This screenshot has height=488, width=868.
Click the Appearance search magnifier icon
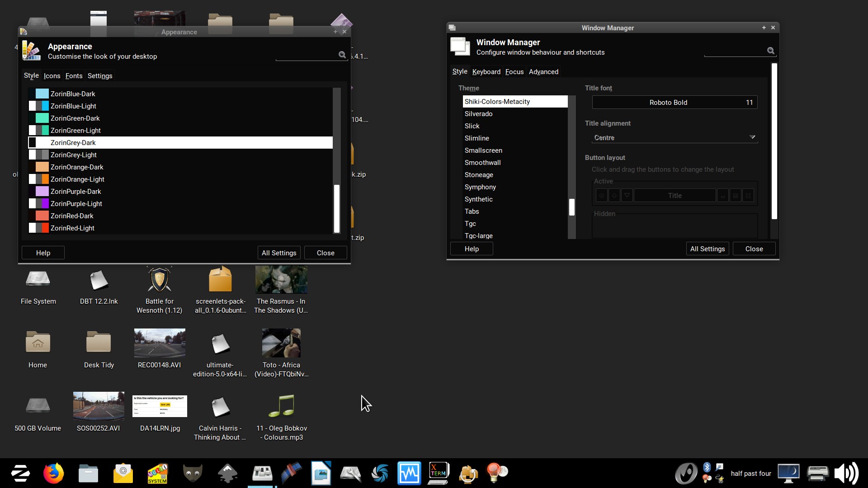(x=342, y=55)
